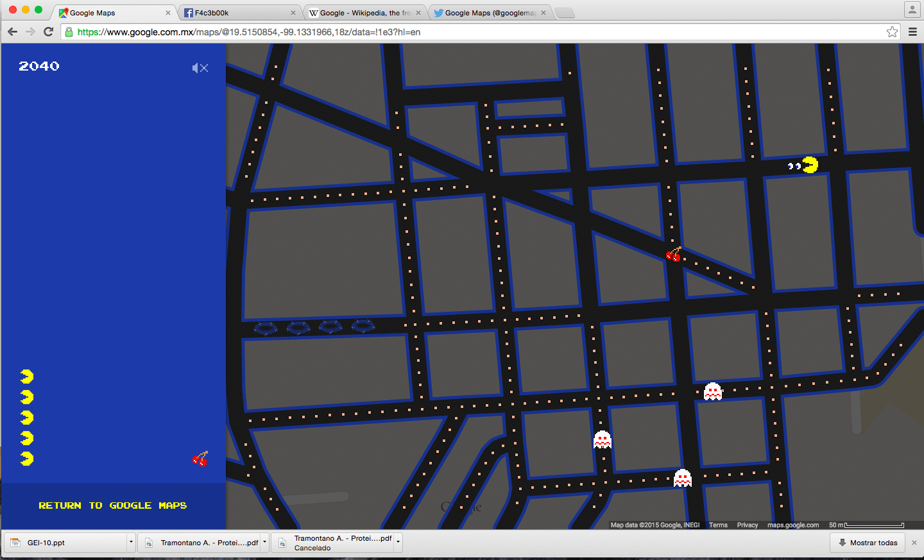
Task: Click the Map data ©2015 Google, INEGI text
Action: tap(655, 525)
